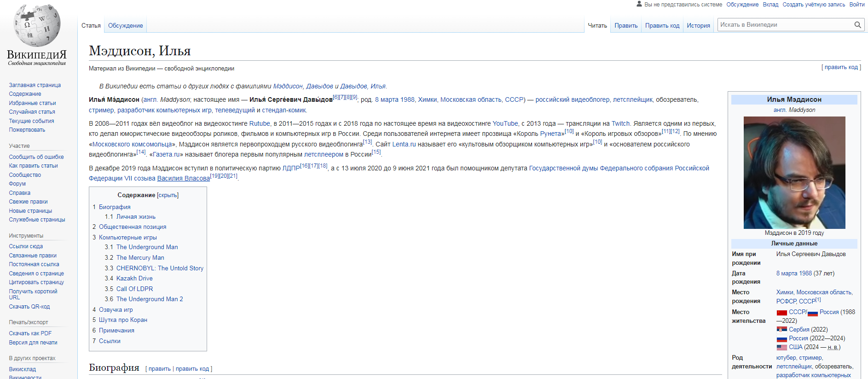
Task: Click править next to Биография heading
Action: (x=159, y=369)
